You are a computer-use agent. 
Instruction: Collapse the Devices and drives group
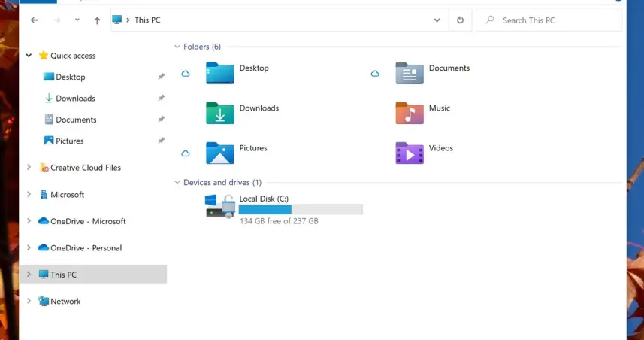[177, 182]
